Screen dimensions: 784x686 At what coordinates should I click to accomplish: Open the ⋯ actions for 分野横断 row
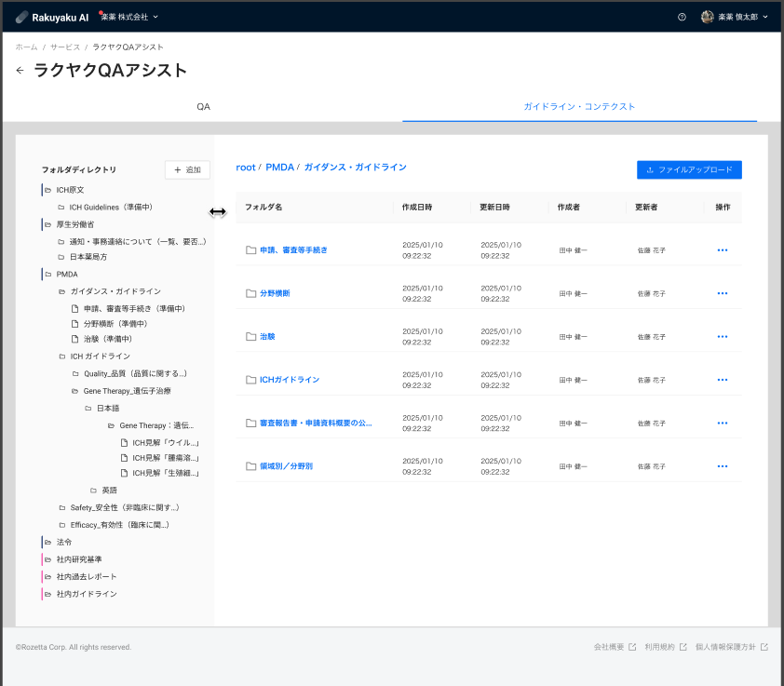722,293
